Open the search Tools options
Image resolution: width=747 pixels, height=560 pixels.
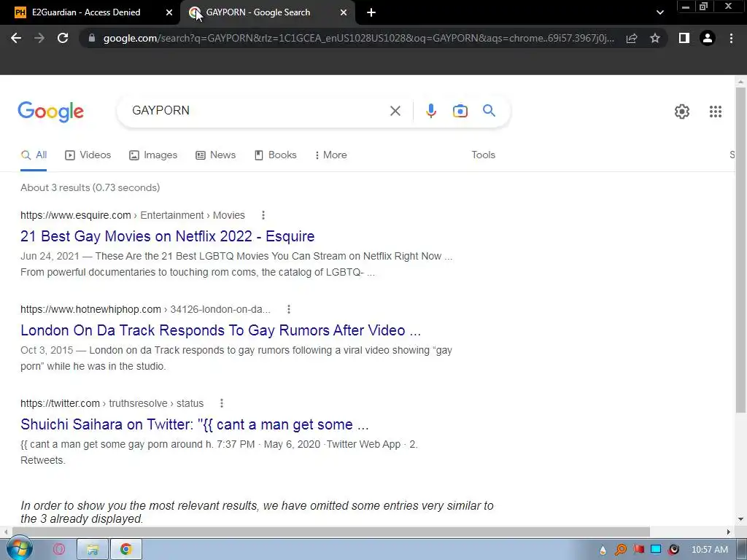tap(483, 155)
